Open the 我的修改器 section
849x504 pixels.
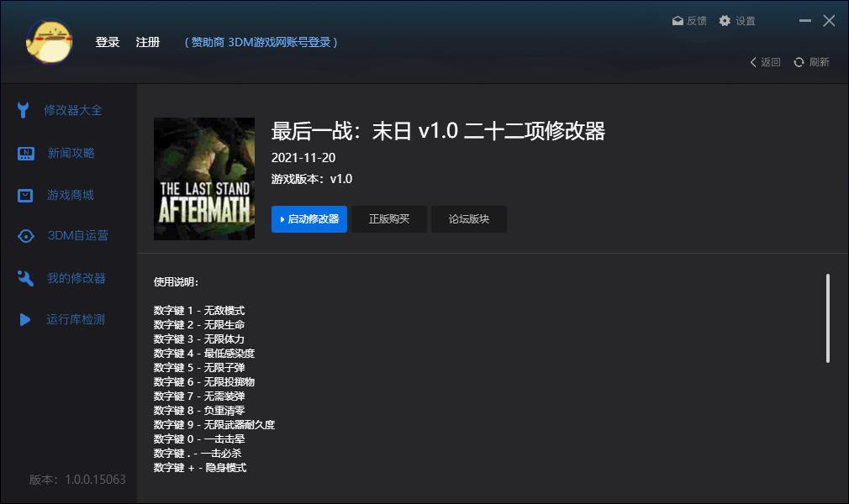[x=76, y=278]
